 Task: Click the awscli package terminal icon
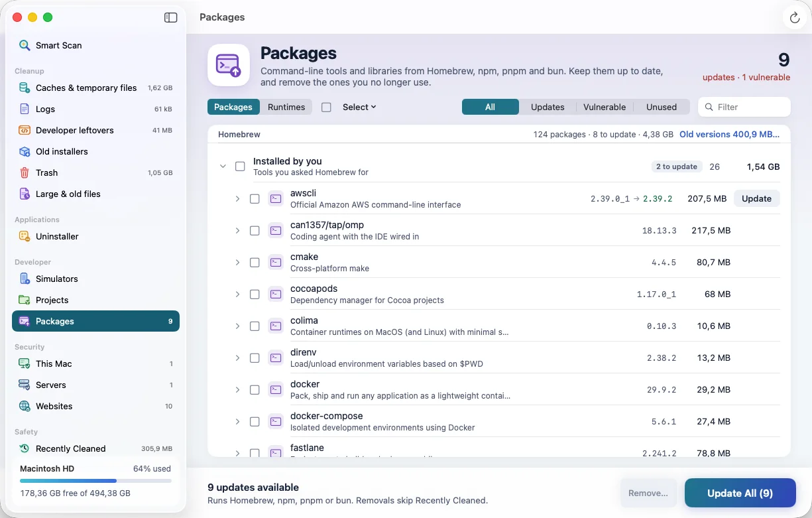pyautogui.click(x=275, y=198)
